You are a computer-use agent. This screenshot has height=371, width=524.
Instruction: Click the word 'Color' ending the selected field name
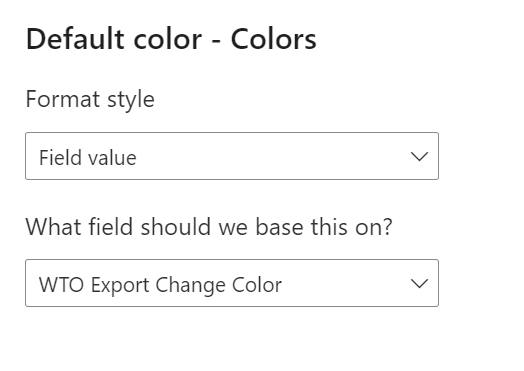pyautogui.click(x=257, y=285)
